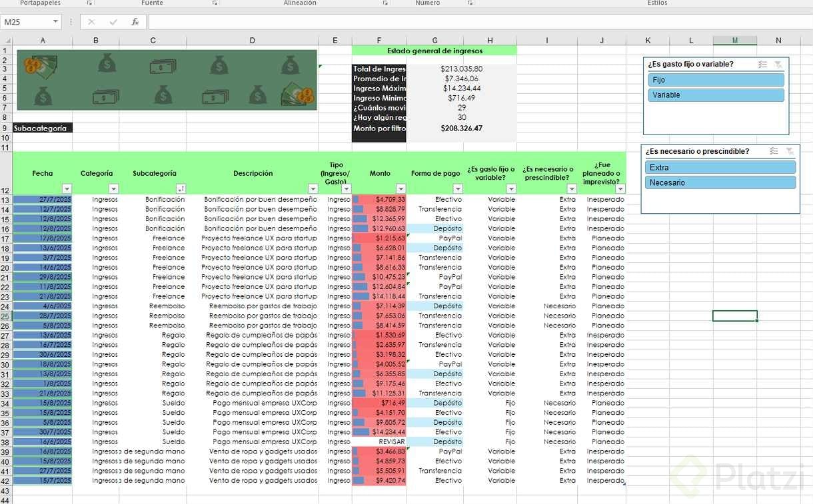Open the ¿Fue planeado o imprevisto? column filter
The height and width of the screenshot is (504, 813).
(x=620, y=189)
